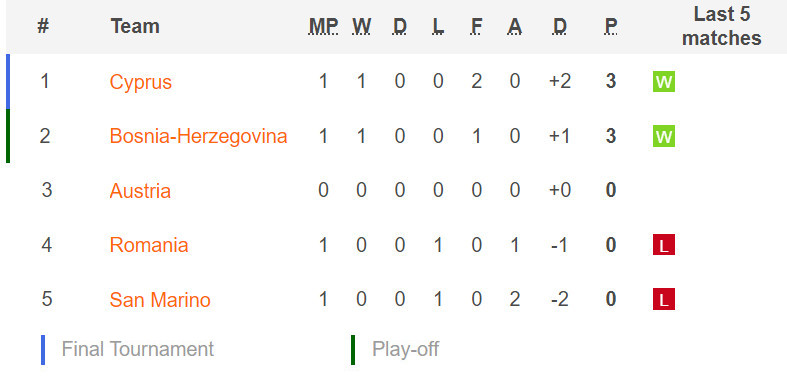Open the San Marino team link
Screen dimensions: 787x379
pos(160,300)
